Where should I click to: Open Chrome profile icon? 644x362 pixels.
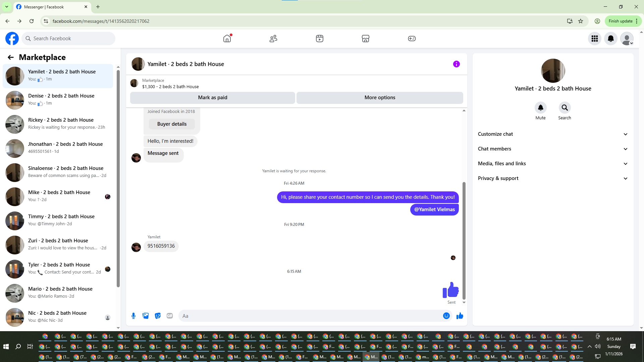click(597, 21)
